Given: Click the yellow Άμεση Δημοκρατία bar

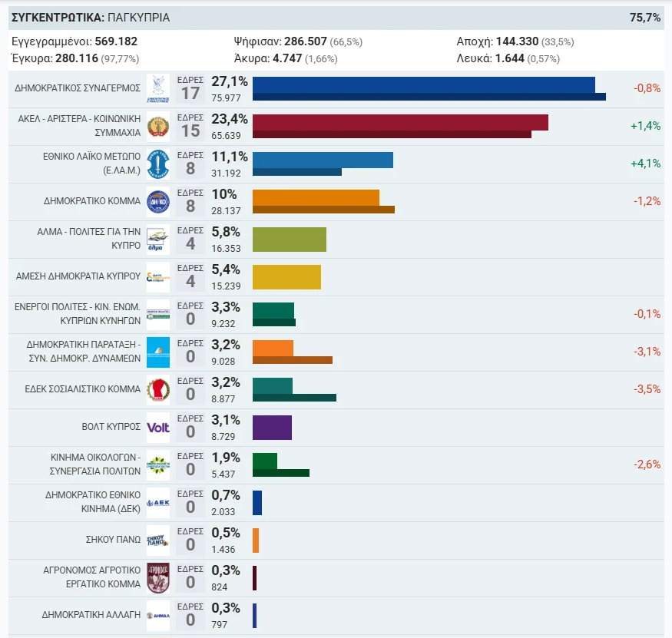Looking at the screenshot, I should [x=286, y=277].
